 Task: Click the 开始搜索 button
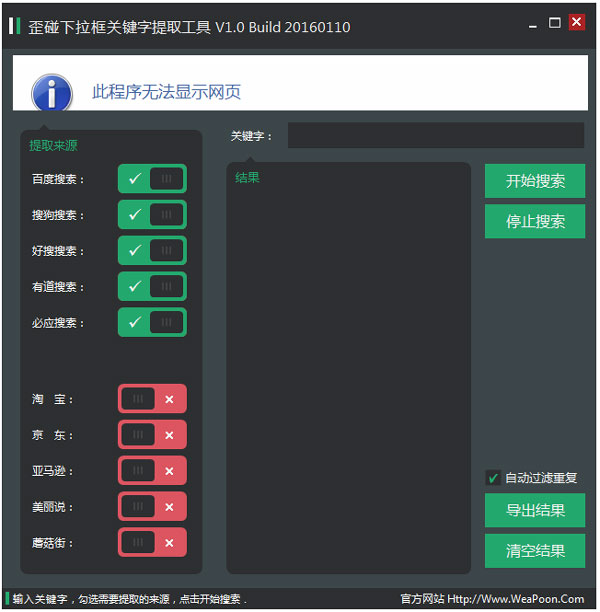tap(535, 181)
